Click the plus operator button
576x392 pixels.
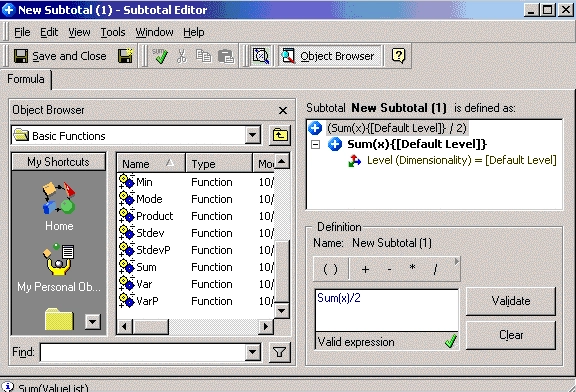[x=366, y=269]
